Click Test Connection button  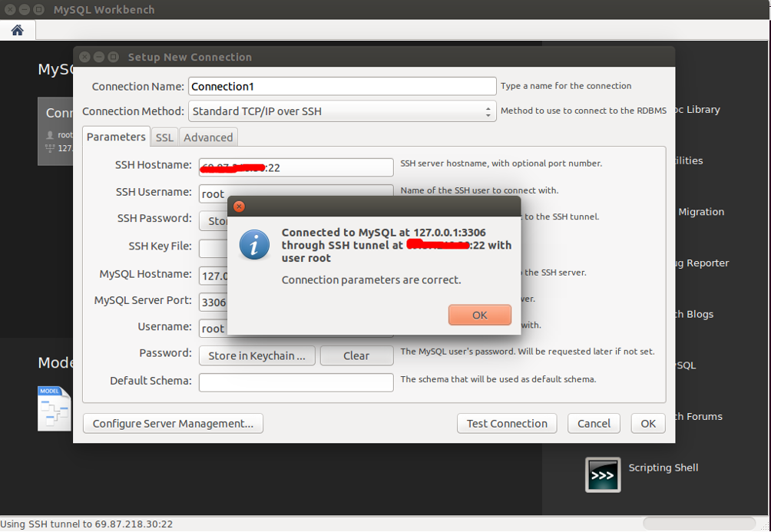point(507,423)
